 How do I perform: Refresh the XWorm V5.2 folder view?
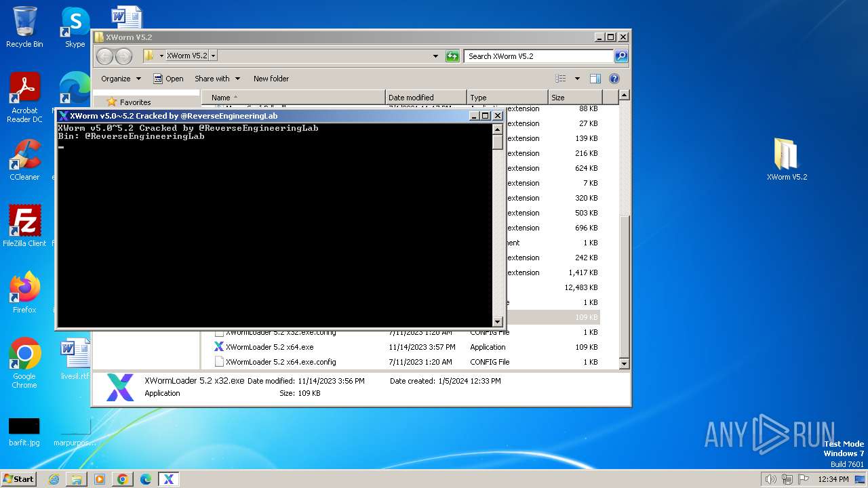click(x=452, y=56)
